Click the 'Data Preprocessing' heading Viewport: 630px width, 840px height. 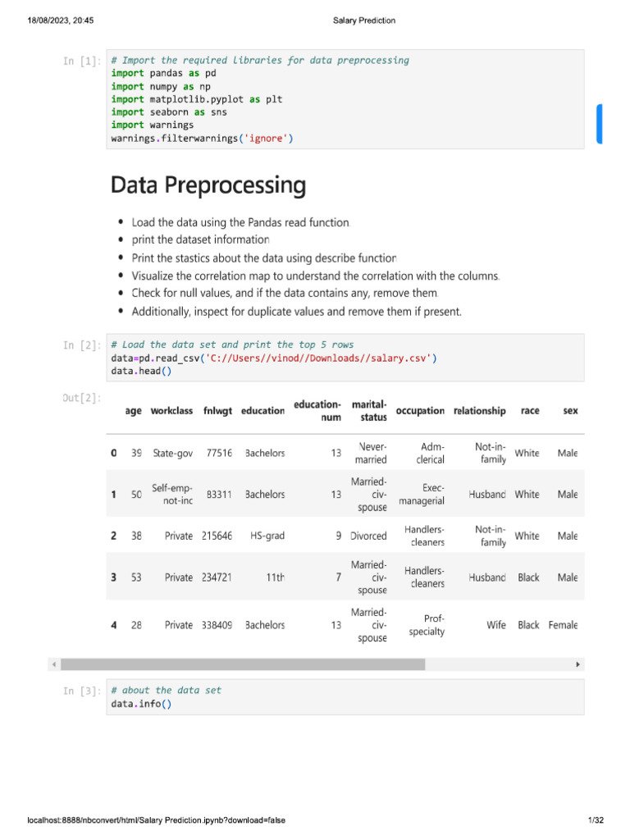coord(208,185)
